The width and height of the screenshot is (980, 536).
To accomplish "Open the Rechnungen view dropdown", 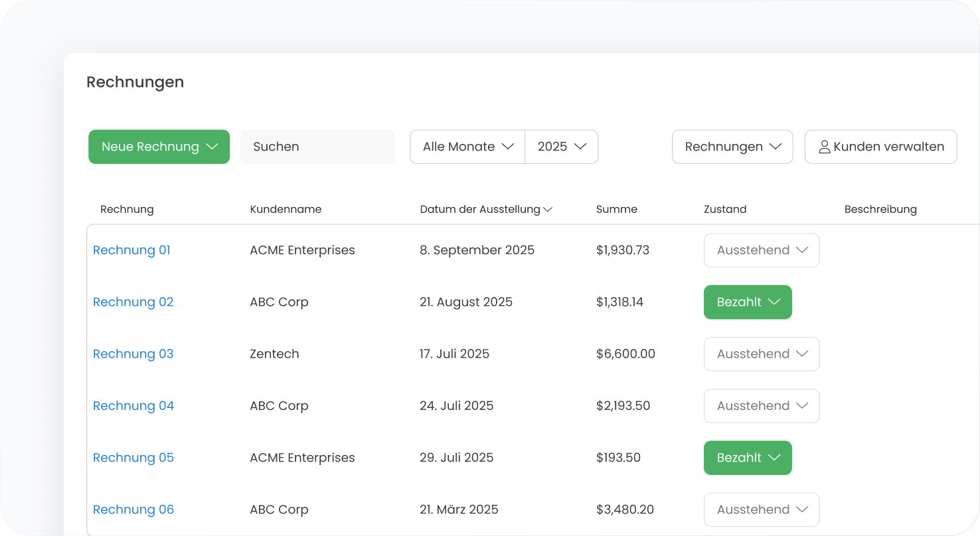I will tap(732, 147).
